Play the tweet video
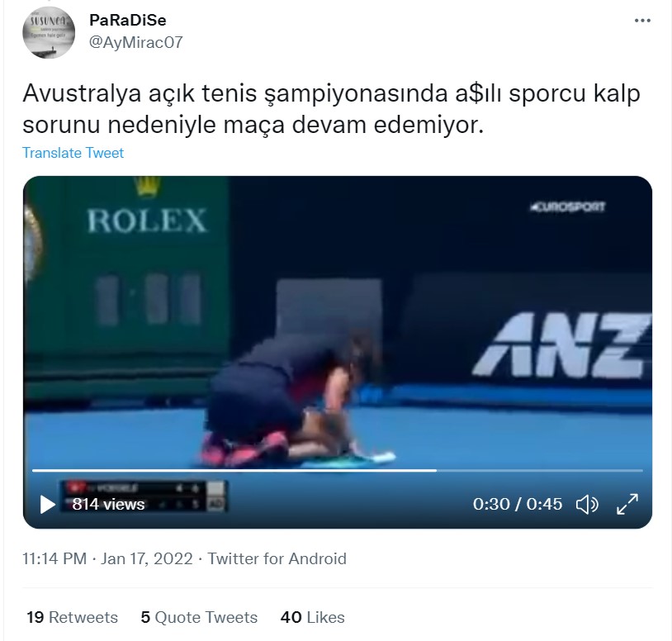This screenshot has width=672, height=641. pos(47,504)
